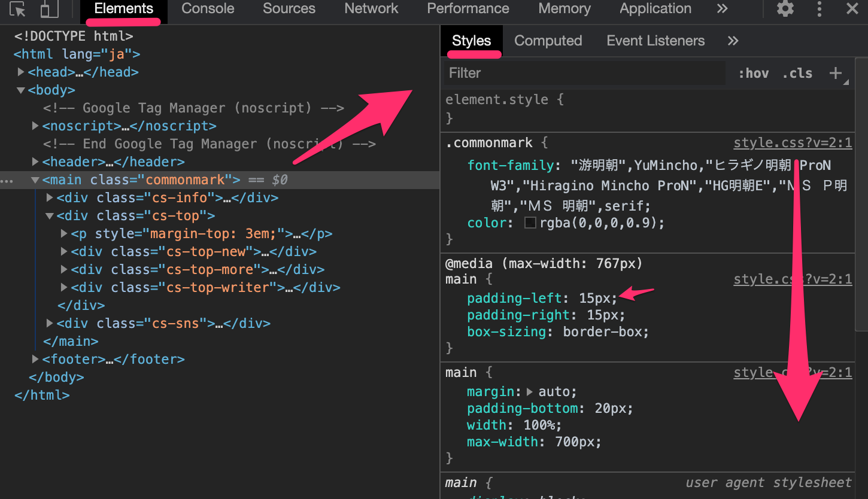Expand the margin shorthand property triangle

click(529, 392)
